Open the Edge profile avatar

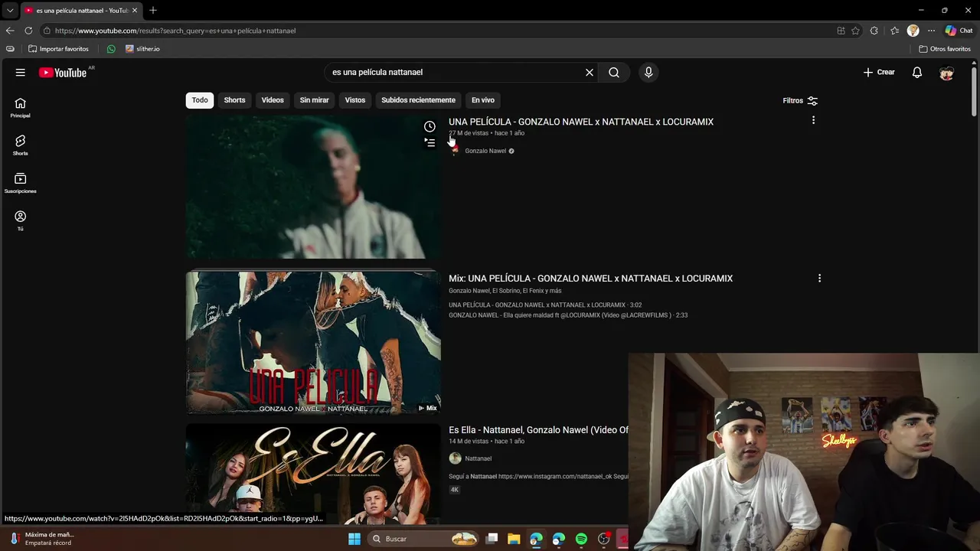[913, 31]
